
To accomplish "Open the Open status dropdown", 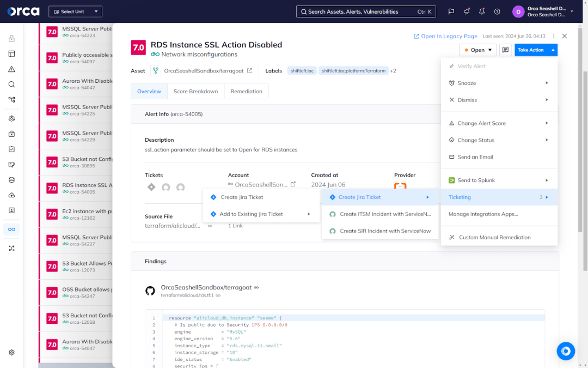I will pyautogui.click(x=478, y=50).
